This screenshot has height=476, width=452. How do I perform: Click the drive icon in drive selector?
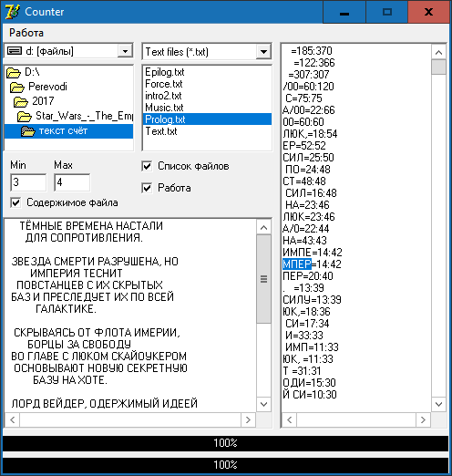tap(15, 51)
